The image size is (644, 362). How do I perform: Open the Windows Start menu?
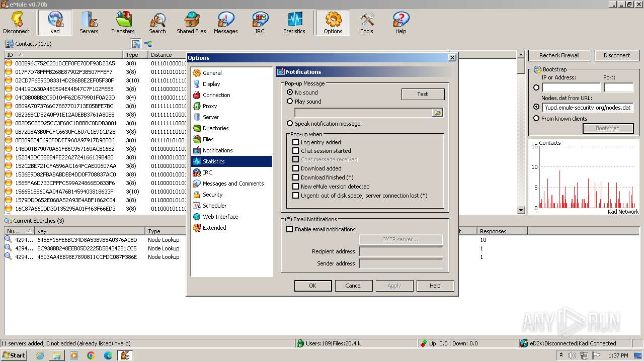click(14, 355)
